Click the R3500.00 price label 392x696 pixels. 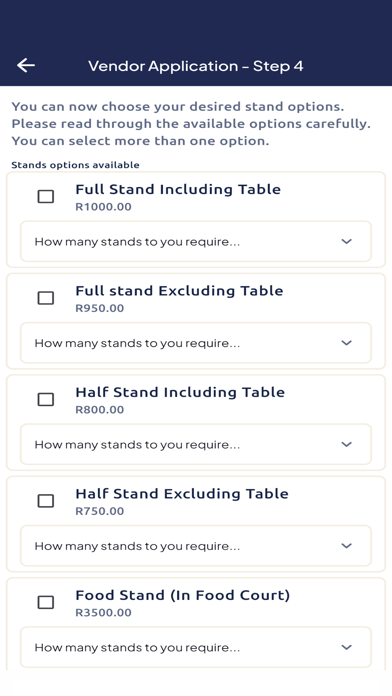(x=103, y=613)
